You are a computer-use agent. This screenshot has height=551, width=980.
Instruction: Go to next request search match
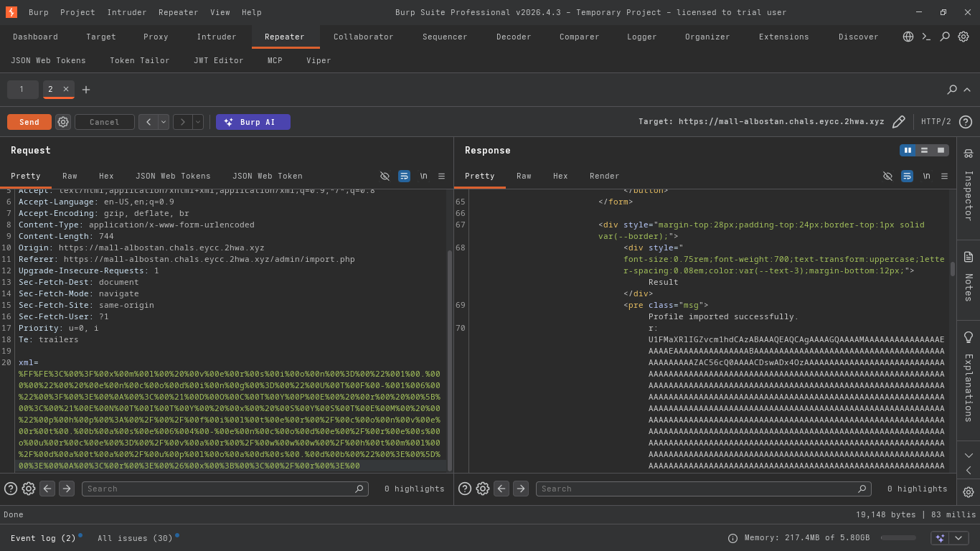67,489
